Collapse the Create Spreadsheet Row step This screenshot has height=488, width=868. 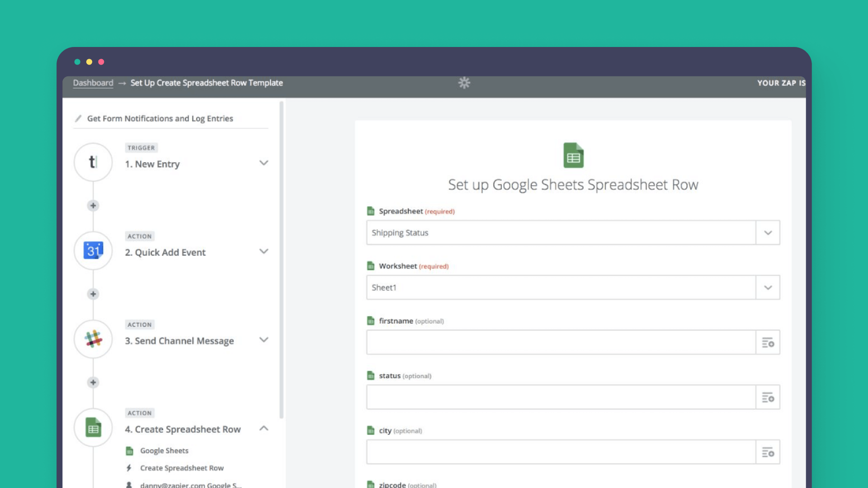264,428
